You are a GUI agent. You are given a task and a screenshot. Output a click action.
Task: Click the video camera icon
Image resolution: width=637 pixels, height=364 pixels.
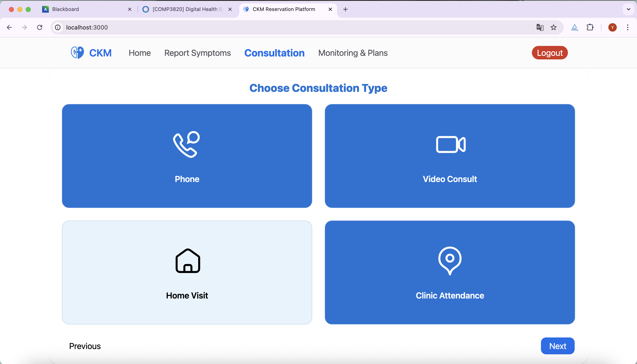451,144
